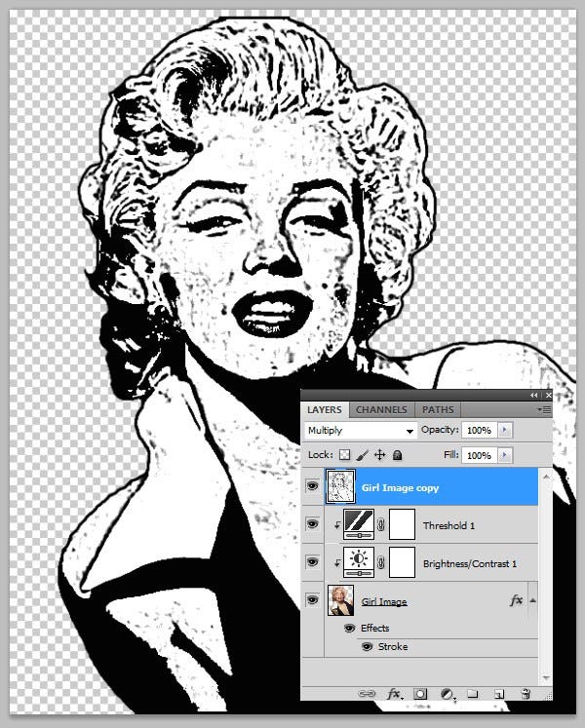Click the Link Layers icon
The width and height of the screenshot is (585, 728).
[x=367, y=694]
